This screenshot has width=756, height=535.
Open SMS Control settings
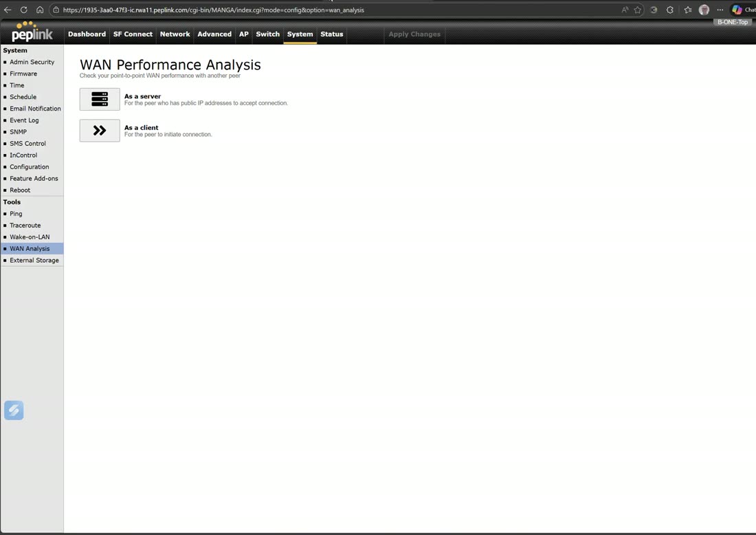click(x=32, y=143)
